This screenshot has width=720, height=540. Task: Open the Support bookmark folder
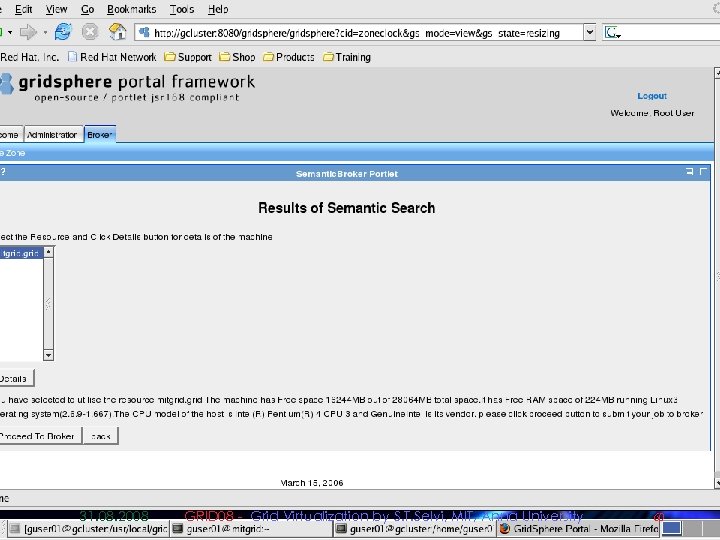(188, 57)
